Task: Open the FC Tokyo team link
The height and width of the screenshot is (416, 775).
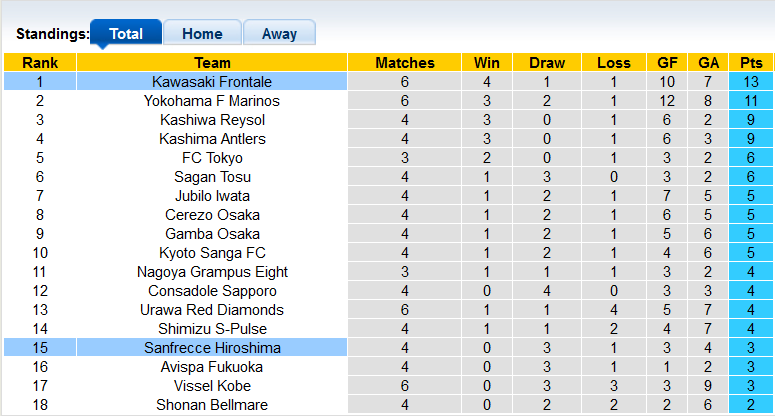Action: pyautogui.click(x=212, y=158)
